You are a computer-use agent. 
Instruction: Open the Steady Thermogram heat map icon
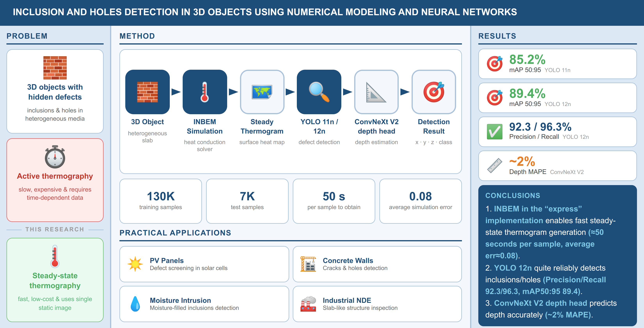click(x=262, y=92)
